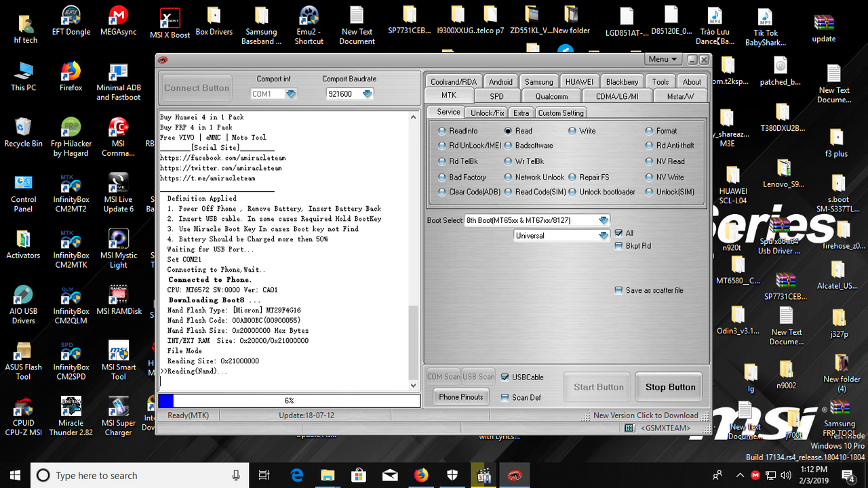Image resolution: width=868 pixels, height=488 pixels.
Task: Select the Miracle Box taskbar icon
Action: (514, 475)
